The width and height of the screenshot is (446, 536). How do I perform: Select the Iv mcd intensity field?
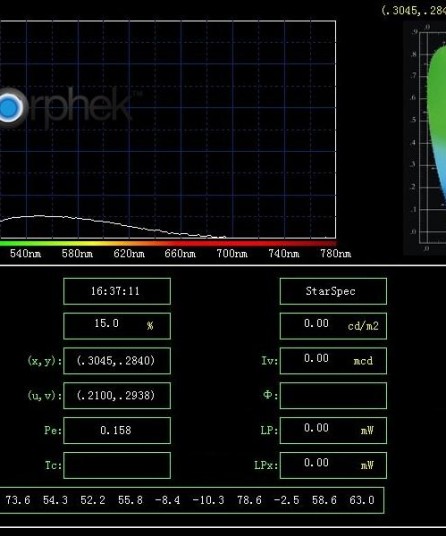333,361
